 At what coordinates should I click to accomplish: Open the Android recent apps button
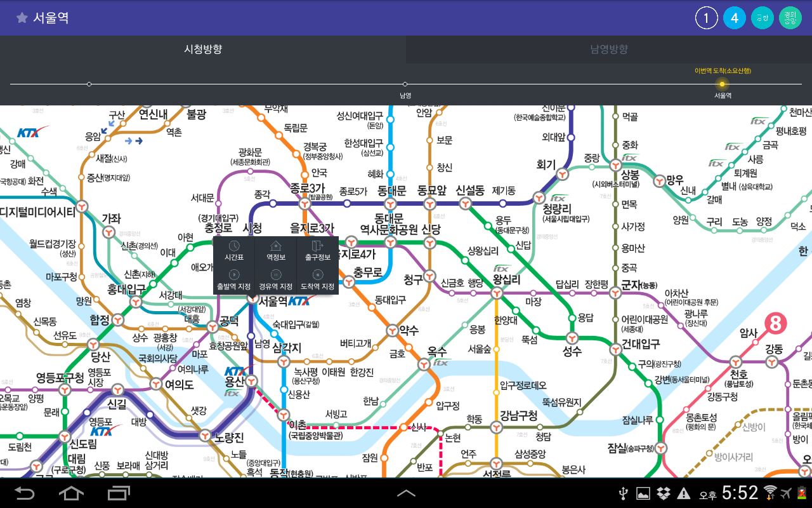(119, 493)
